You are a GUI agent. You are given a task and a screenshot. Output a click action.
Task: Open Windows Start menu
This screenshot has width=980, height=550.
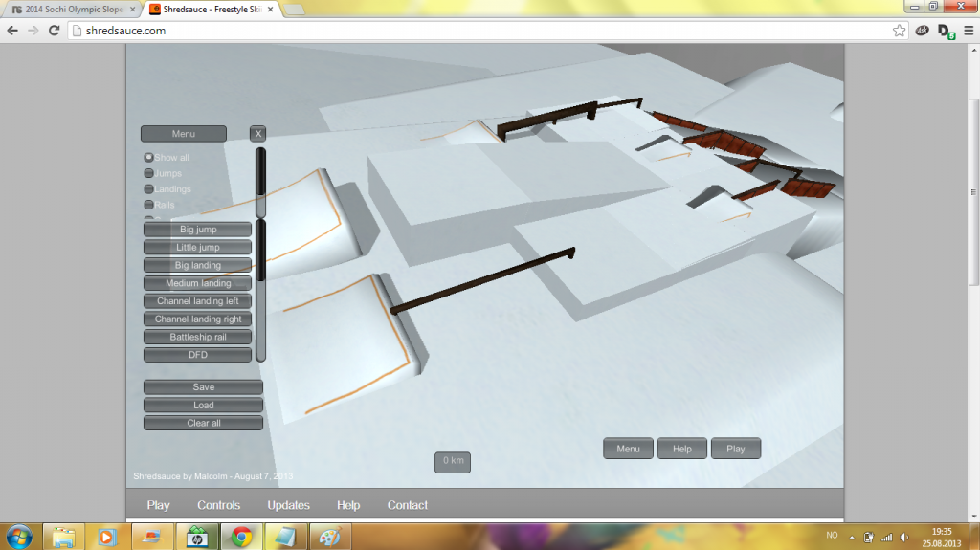coord(19,536)
